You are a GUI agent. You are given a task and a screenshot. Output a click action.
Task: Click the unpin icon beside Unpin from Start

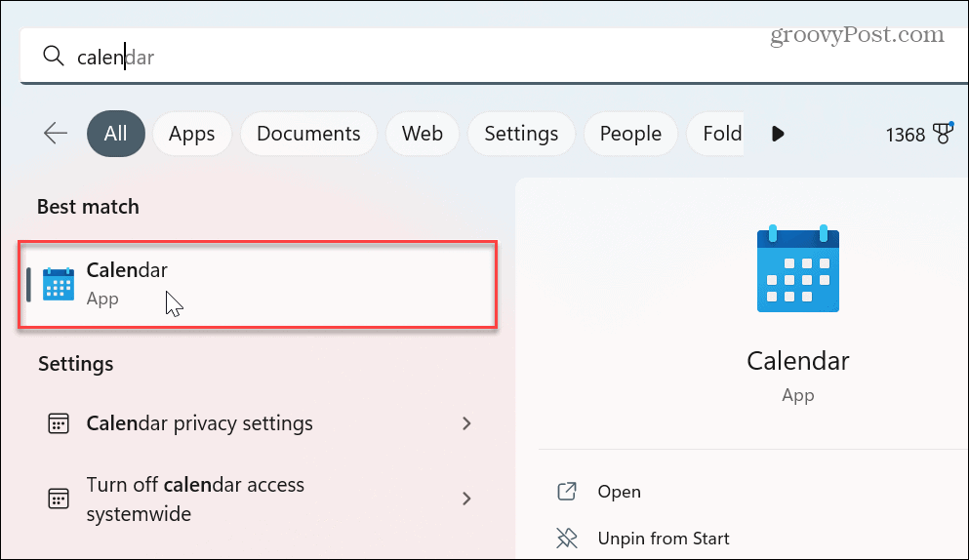point(567,539)
